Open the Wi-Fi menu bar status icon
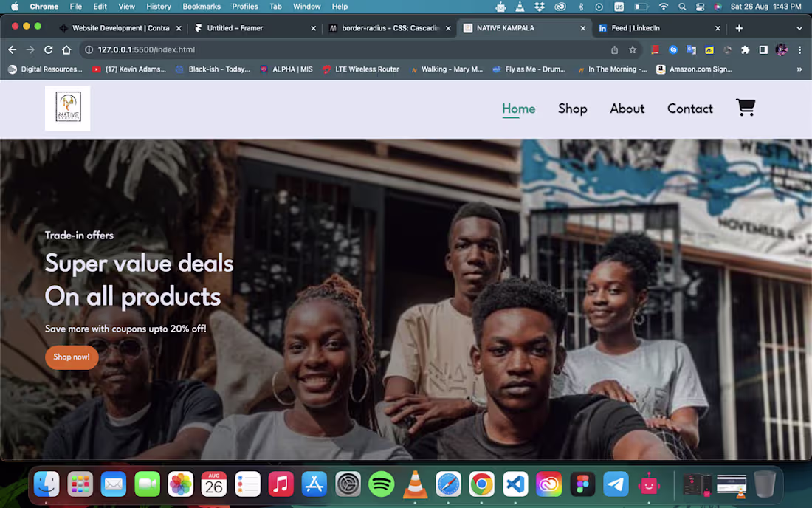This screenshot has width=812, height=508. coord(663,6)
